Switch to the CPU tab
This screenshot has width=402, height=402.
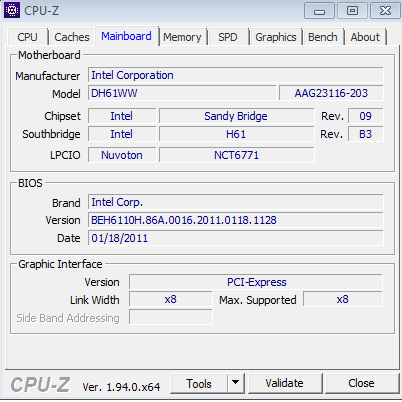[x=27, y=37]
